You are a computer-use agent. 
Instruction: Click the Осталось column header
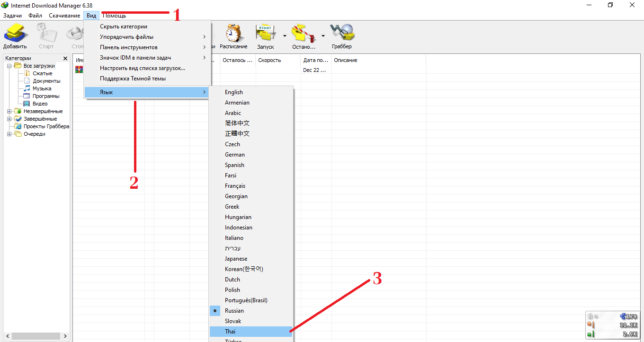pos(238,60)
